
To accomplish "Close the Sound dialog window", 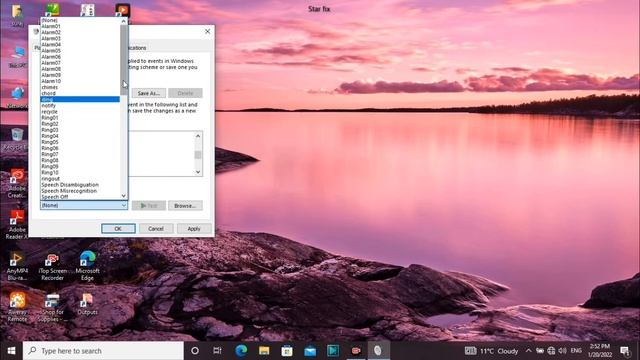I will point(207,31).
